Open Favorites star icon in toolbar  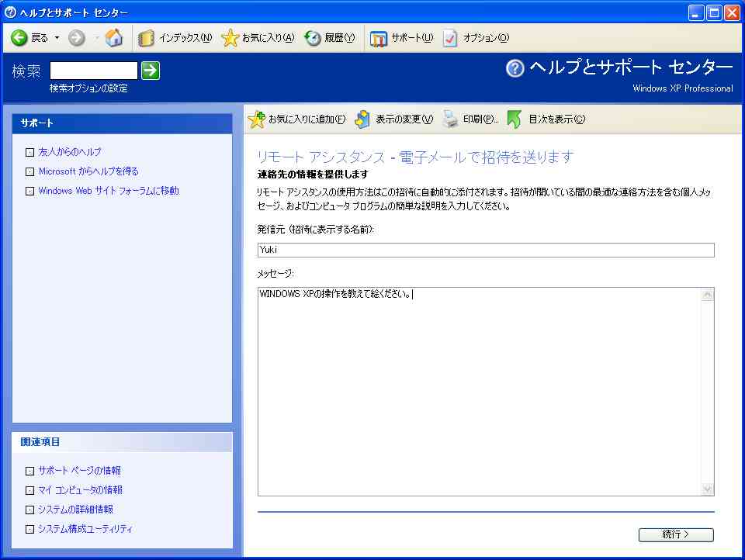[230, 38]
